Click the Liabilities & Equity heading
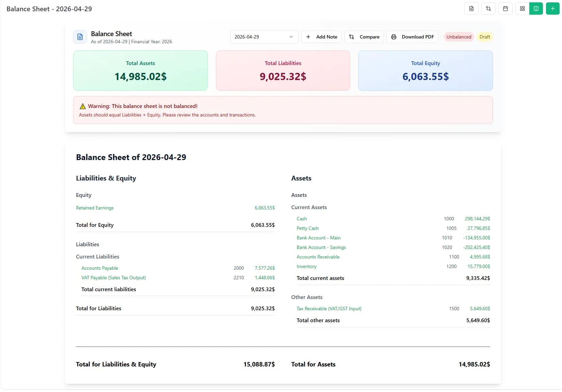This screenshot has height=392, width=562. tap(106, 178)
